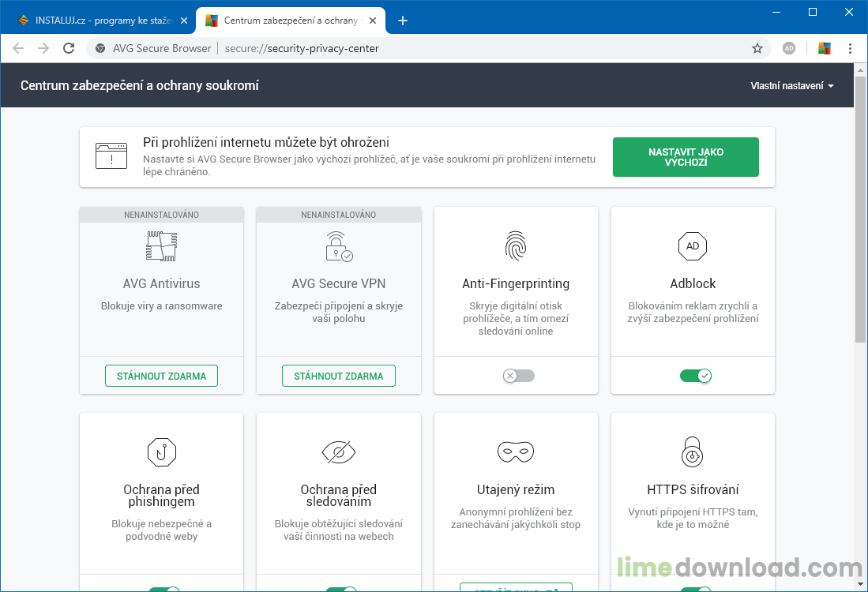Image resolution: width=868 pixels, height=592 pixels.
Task: Enable the Anti-Fingerprinting toggle
Action: click(x=518, y=376)
